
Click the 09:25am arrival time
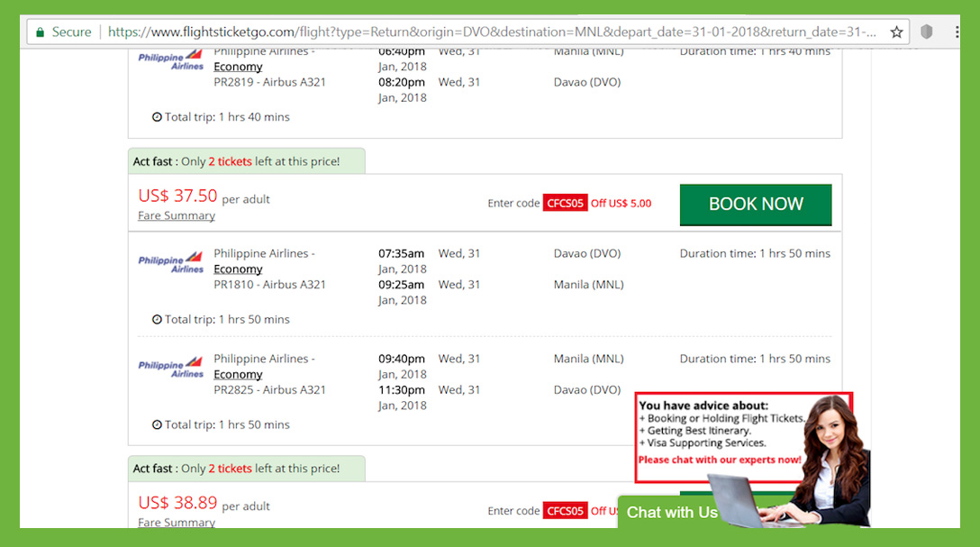click(x=401, y=285)
